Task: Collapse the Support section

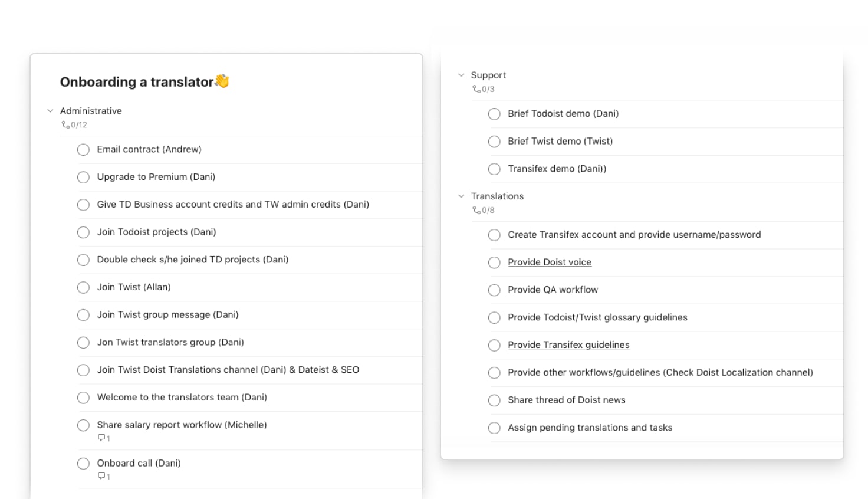Action: point(461,75)
